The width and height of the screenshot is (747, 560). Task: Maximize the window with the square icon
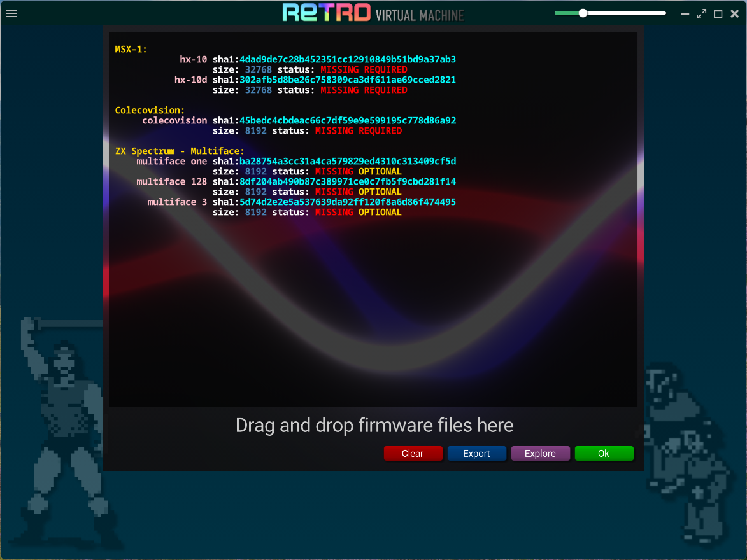tap(718, 14)
